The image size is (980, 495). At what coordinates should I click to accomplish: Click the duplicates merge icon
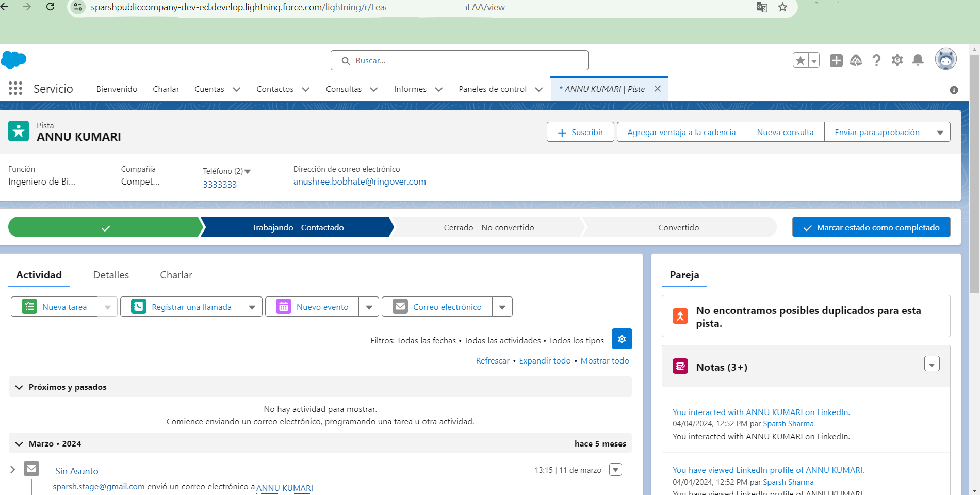pyautogui.click(x=680, y=316)
